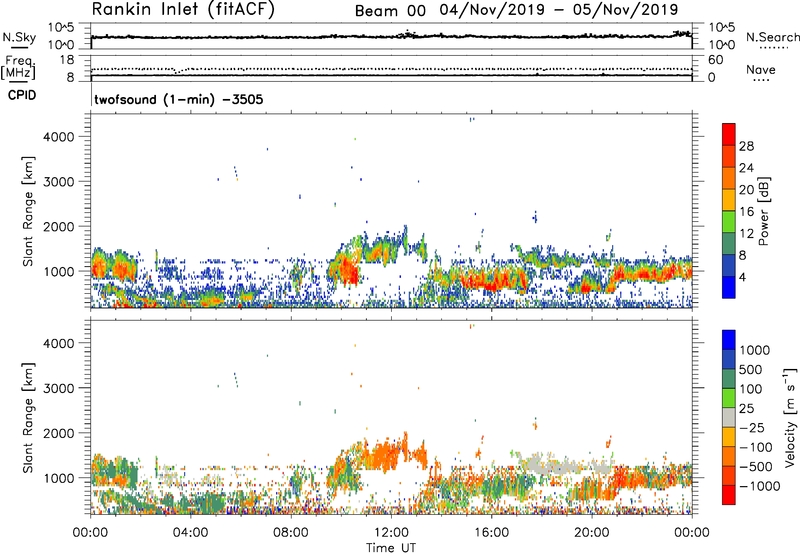Click the 'Power [dB]' colorbar label
The image size is (800, 554).
point(764,211)
